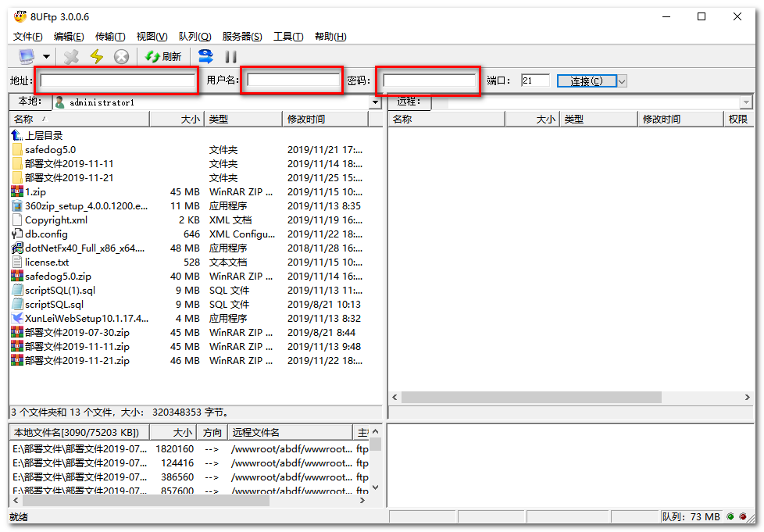Screen dimensions: 764x532
Task: Pause transfers with the pause icon
Action: (x=231, y=57)
